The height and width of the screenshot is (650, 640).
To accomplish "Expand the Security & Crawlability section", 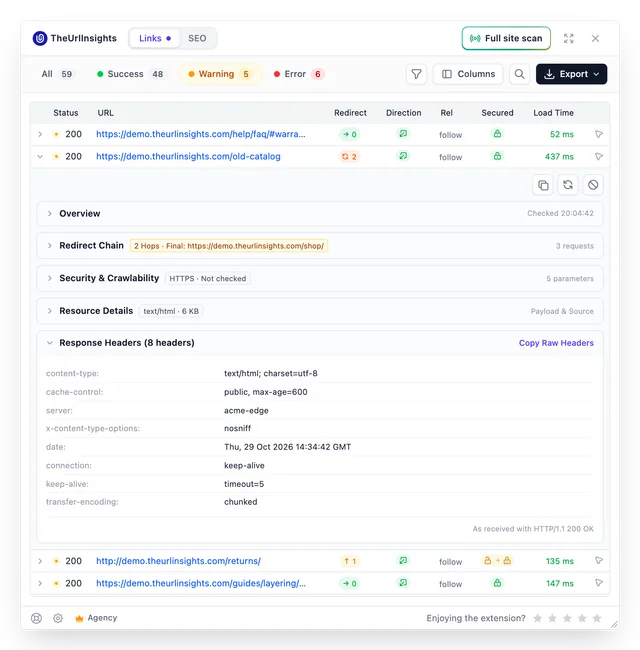I will pos(320,279).
